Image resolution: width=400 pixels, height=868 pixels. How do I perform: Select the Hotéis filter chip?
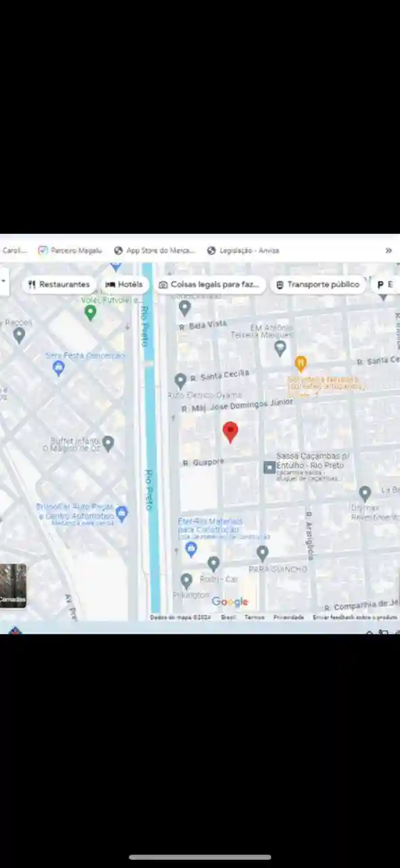(x=125, y=285)
